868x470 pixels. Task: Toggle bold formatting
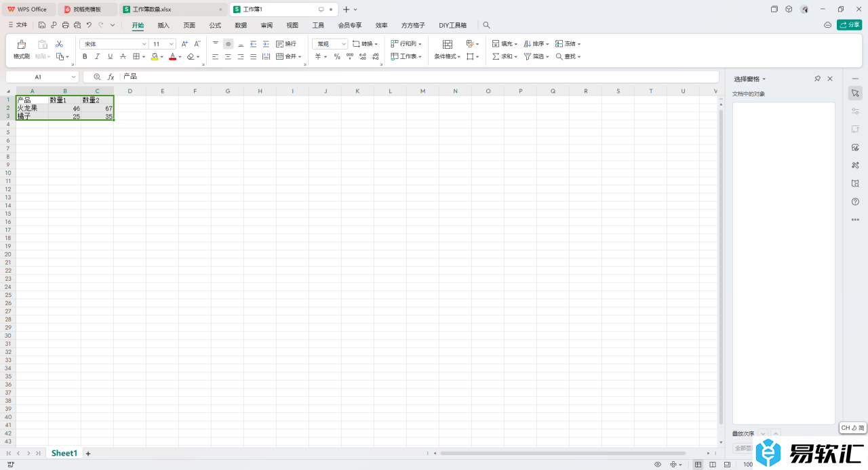coord(85,56)
